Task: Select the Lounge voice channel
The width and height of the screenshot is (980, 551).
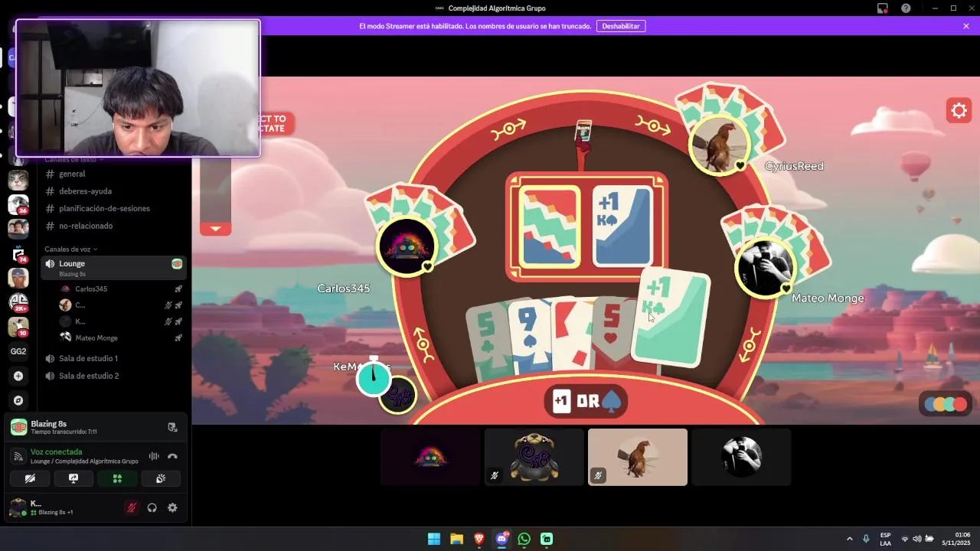Action: (x=113, y=268)
